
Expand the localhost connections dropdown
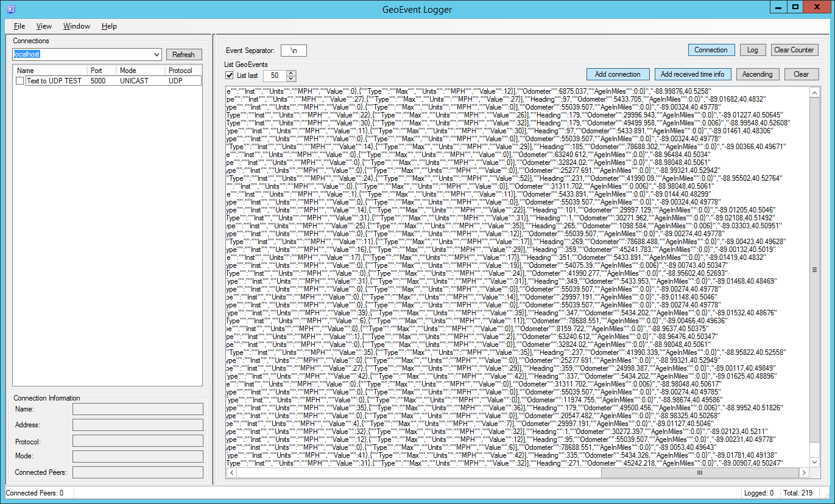tap(157, 55)
